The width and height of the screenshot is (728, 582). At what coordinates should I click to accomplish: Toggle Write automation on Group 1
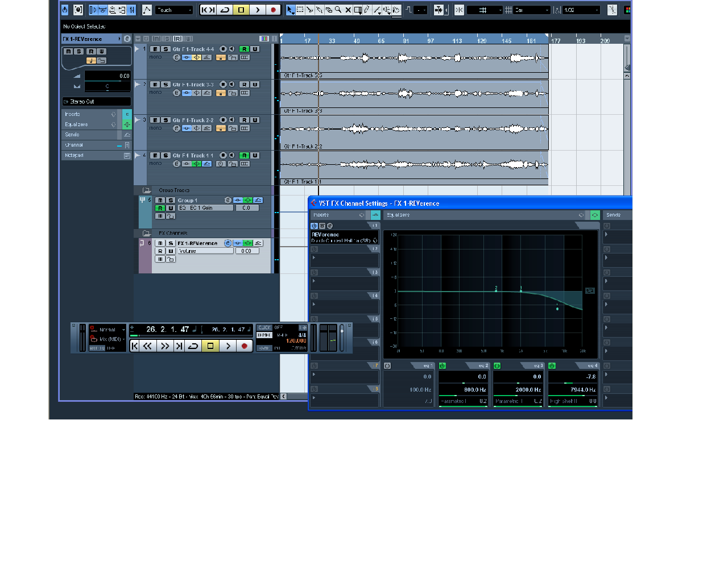[x=171, y=208]
